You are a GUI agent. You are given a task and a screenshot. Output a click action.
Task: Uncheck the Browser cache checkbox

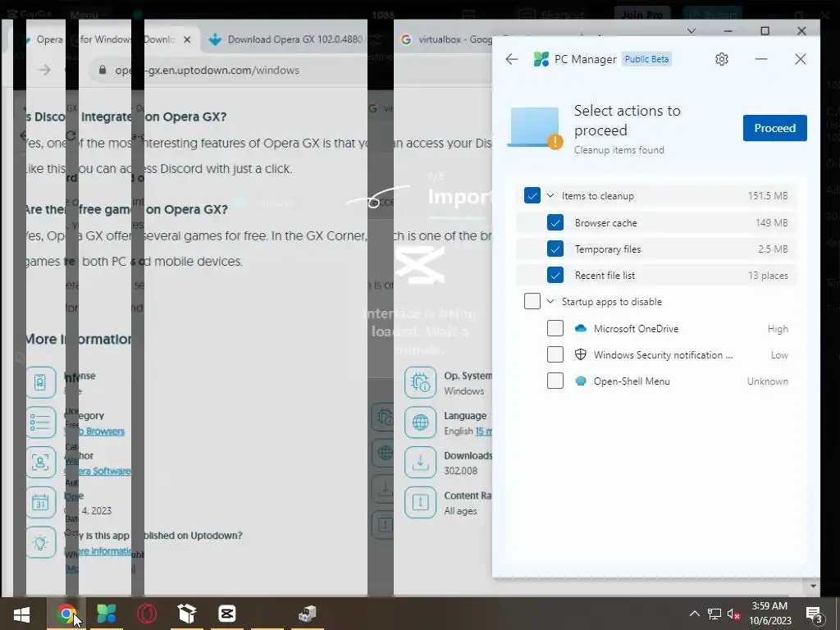(555, 222)
